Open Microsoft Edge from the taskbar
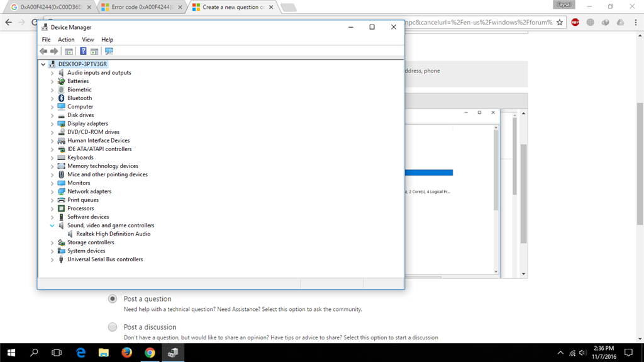 click(81, 353)
